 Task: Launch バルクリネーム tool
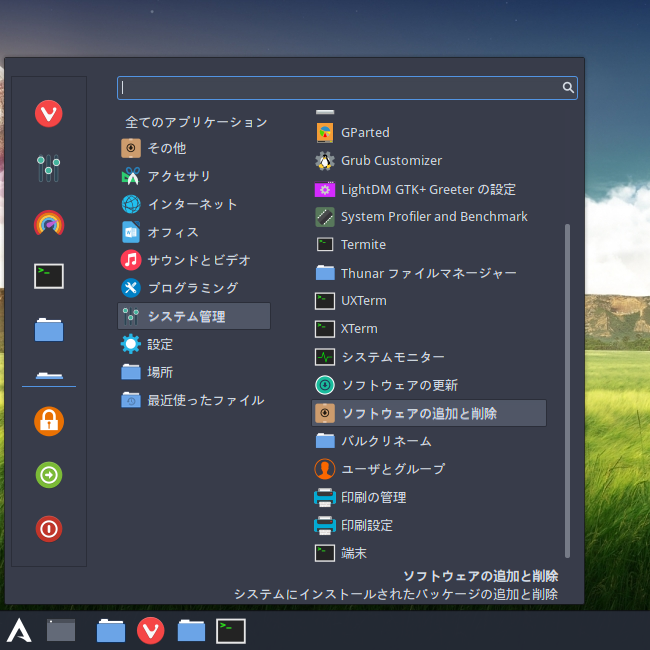pos(429,441)
